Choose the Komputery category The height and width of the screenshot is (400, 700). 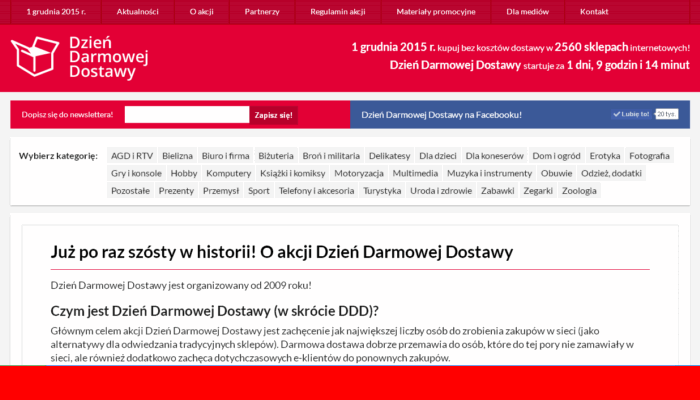click(x=229, y=173)
